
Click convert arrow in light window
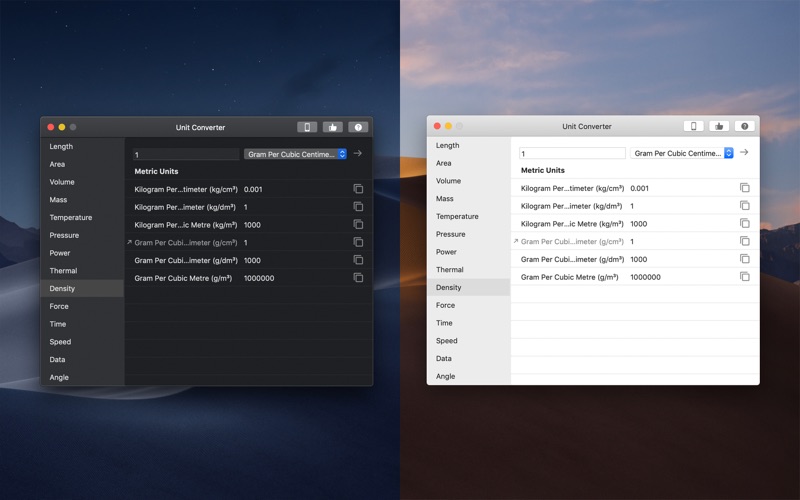pyautogui.click(x=744, y=152)
